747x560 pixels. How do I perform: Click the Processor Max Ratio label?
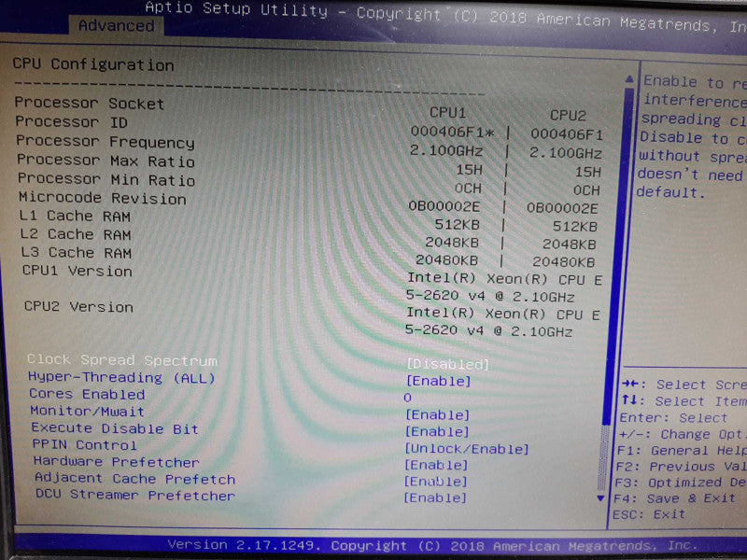point(106,161)
